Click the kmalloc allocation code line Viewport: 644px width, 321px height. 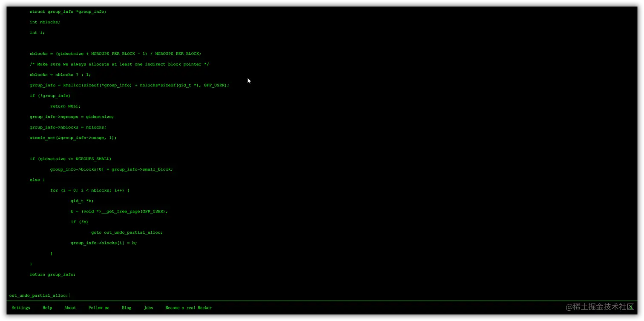(x=129, y=85)
